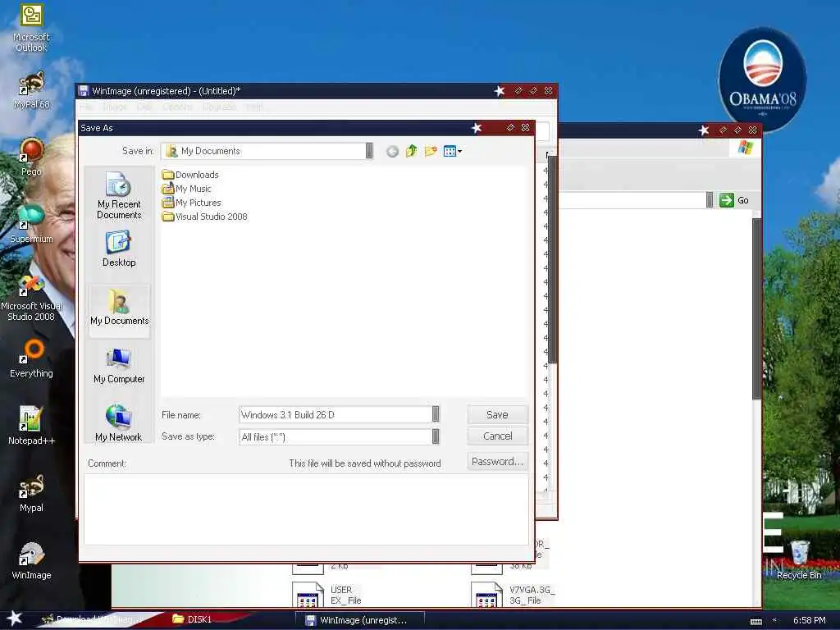Go up one folder level in Save As

[x=411, y=151]
